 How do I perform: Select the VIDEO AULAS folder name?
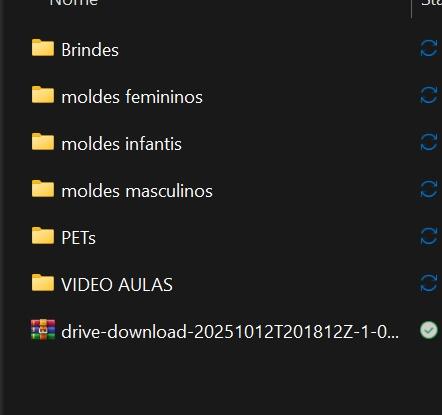(117, 285)
